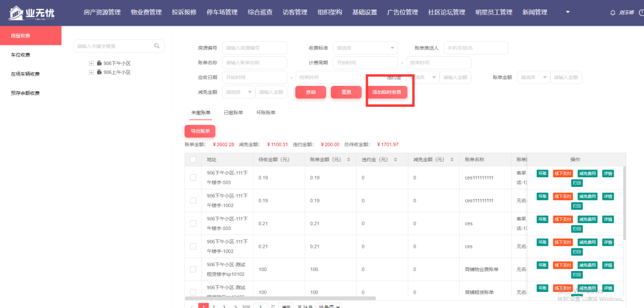644x308 pixels.
Task: Sort by 账单金额（元） column arrows
Action: 349,159
